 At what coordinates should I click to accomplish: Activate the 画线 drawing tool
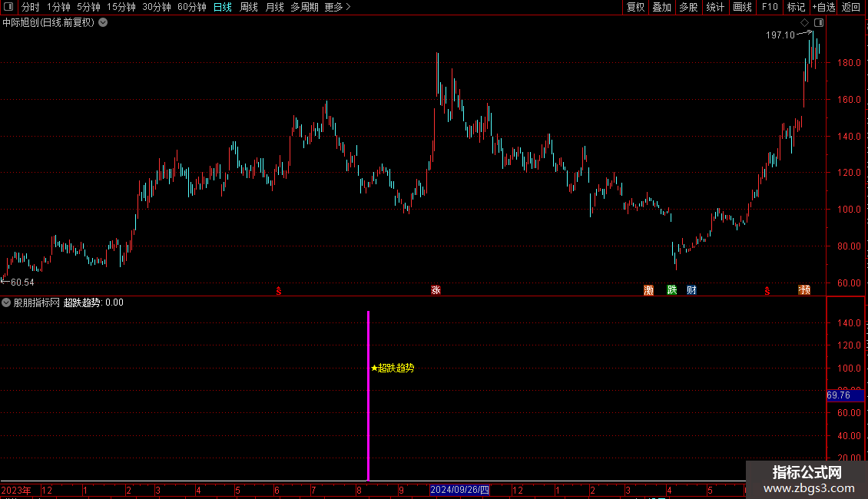[x=742, y=7]
